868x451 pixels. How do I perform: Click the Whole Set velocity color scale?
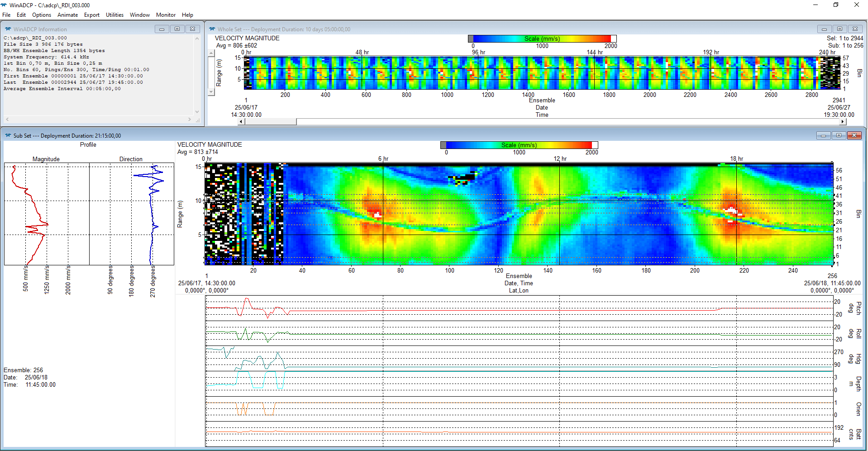click(542, 39)
